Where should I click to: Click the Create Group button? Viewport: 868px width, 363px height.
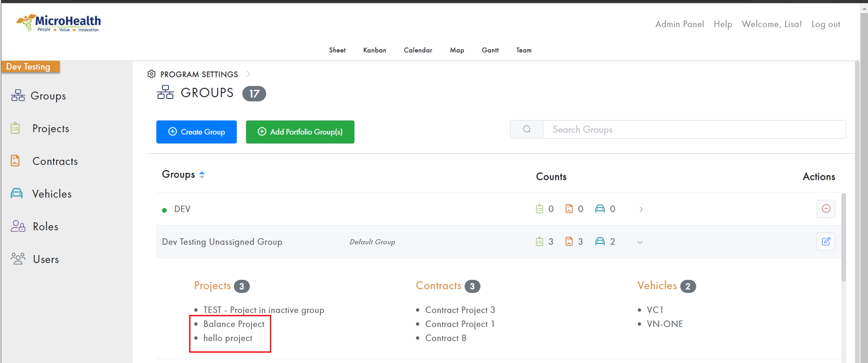click(197, 132)
